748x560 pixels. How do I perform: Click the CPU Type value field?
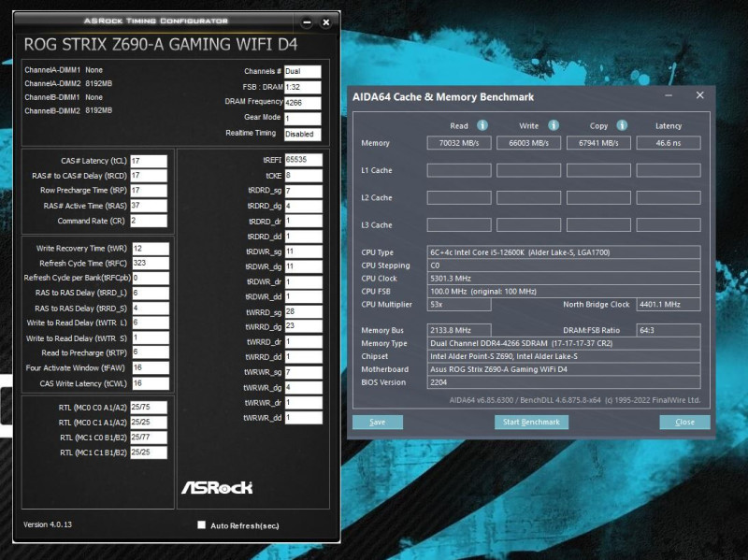click(x=564, y=252)
